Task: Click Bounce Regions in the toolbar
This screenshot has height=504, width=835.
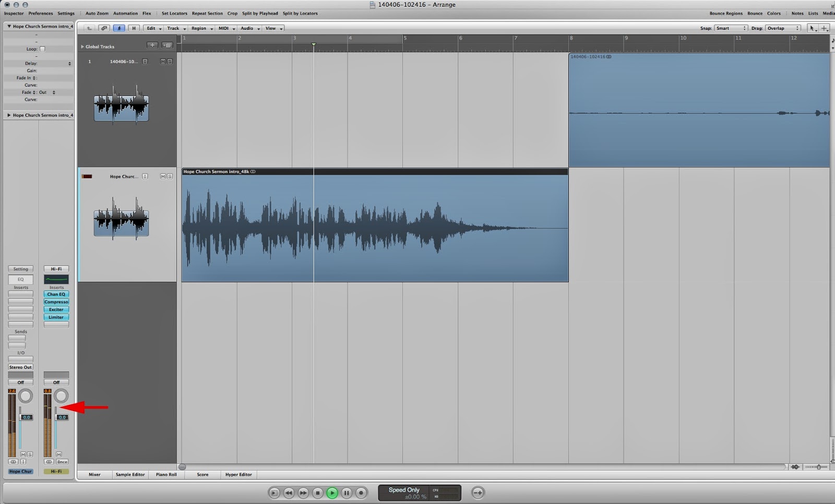Action: 726,14
